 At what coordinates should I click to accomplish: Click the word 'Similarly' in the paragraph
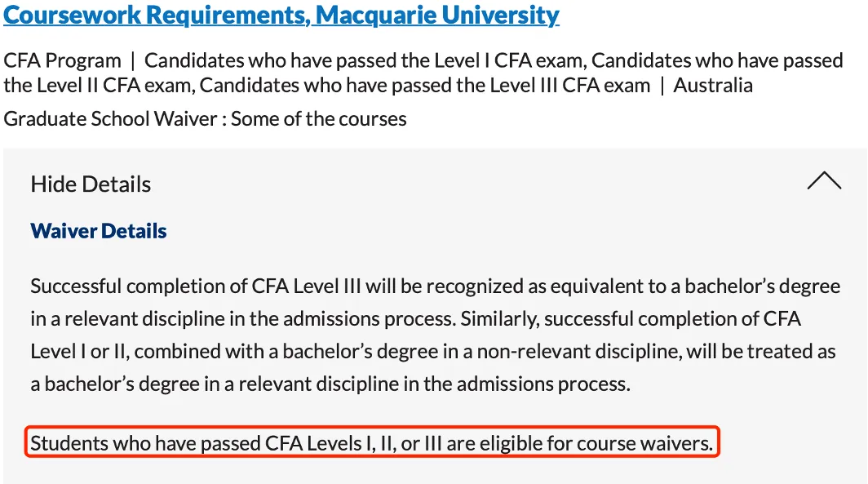(499, 319)
